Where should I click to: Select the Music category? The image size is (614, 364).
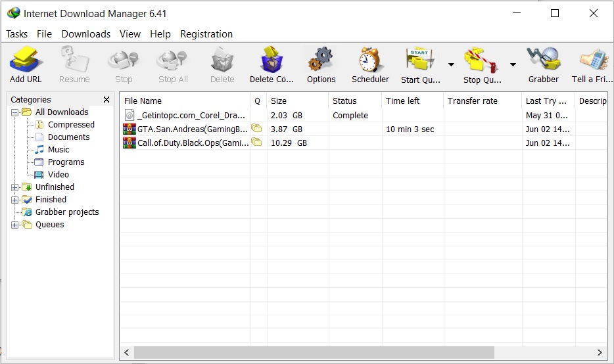click(59, 150)
